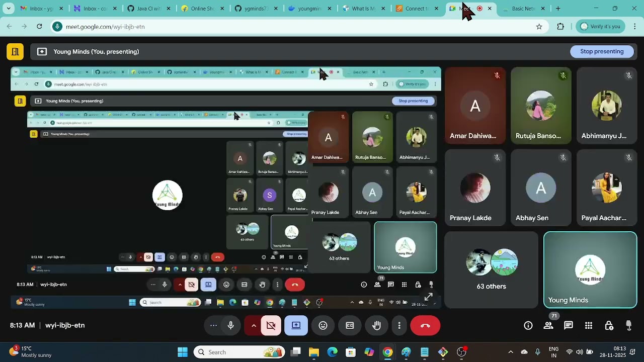Open the in-call chat panel
Viewport: 644px width, 362px height.
tap(569, 325)
